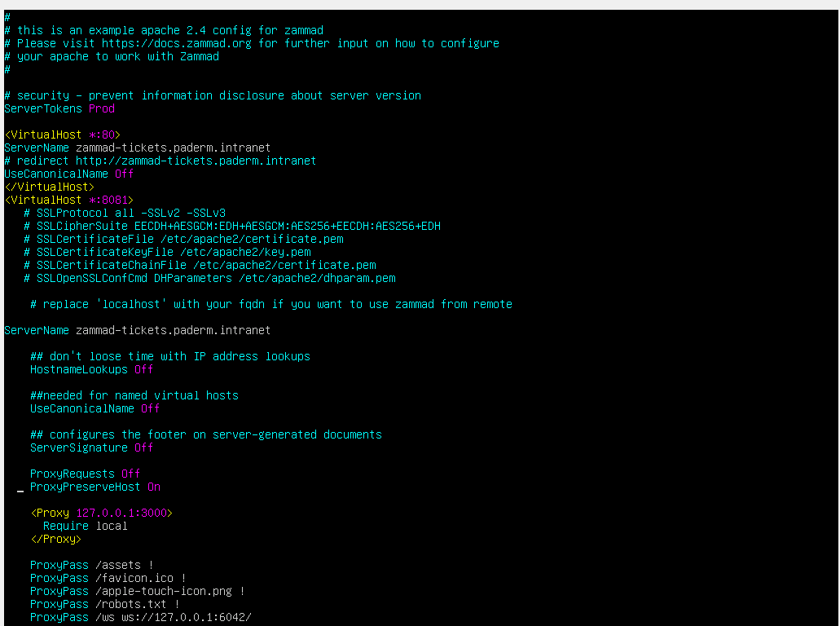Select the '<VirtualHost *:80>' opening tag
The image size is (840, 626).
(62, 134)
